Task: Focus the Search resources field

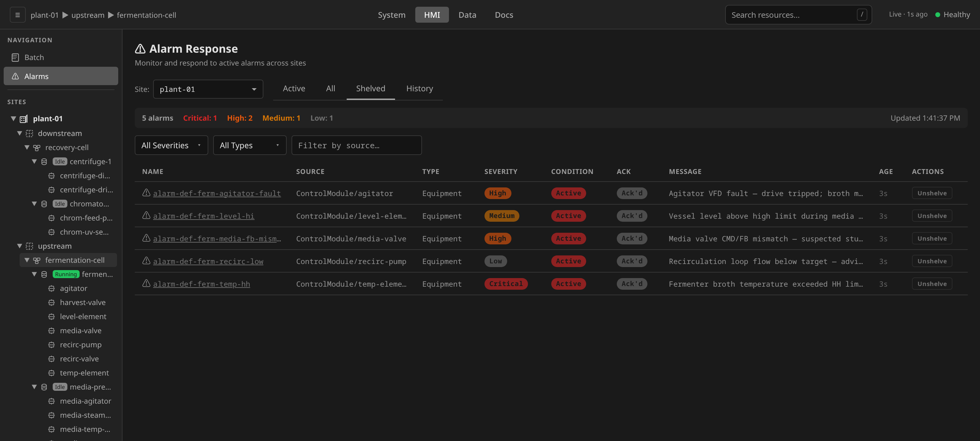Action: pyautogui.click(x=798, y=15)
